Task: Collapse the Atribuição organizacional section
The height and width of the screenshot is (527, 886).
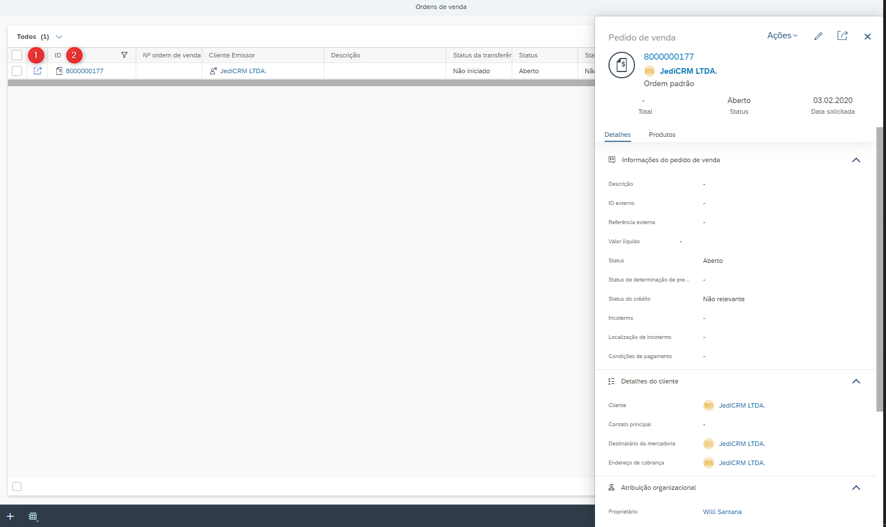Action: click(856, 488)
